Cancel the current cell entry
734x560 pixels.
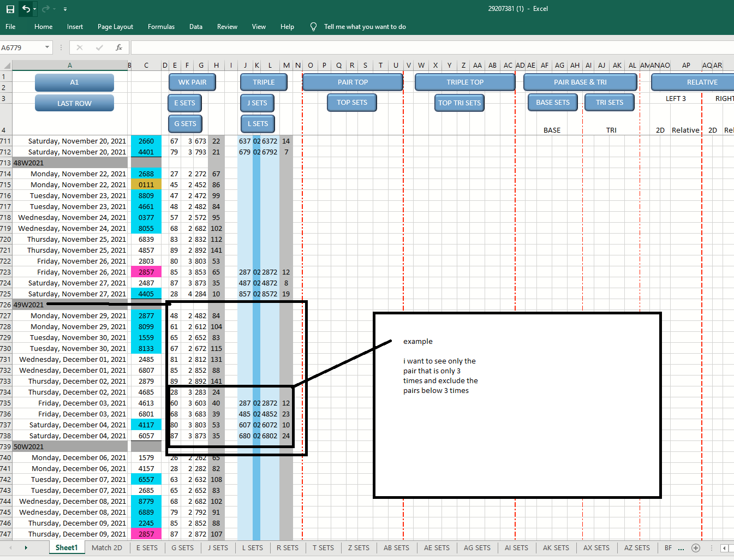(80, 47)
